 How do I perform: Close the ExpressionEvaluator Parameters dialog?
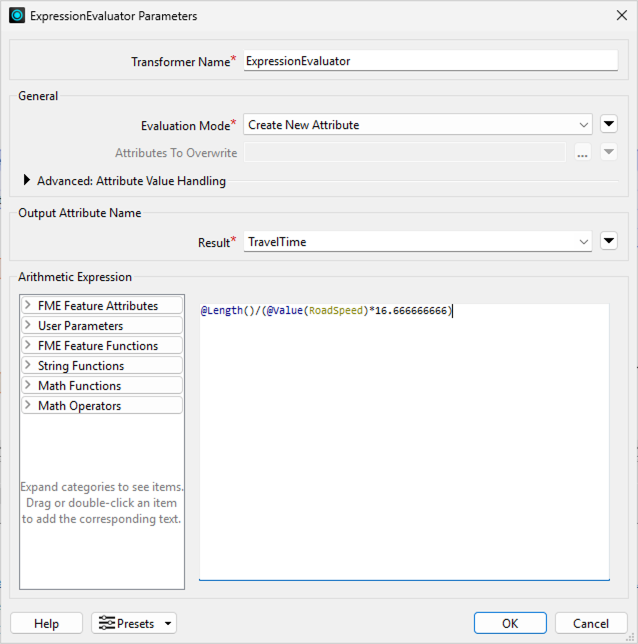click(x=622, y=16)
